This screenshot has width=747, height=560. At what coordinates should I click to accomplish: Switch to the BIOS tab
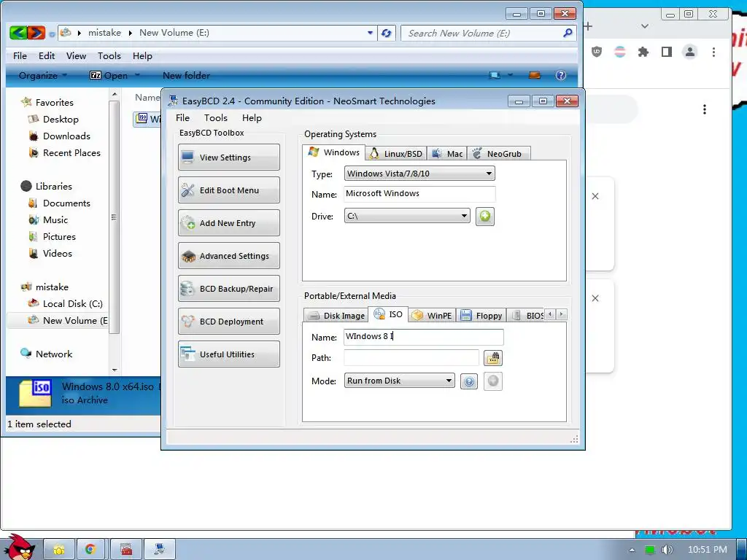point(527,315)
